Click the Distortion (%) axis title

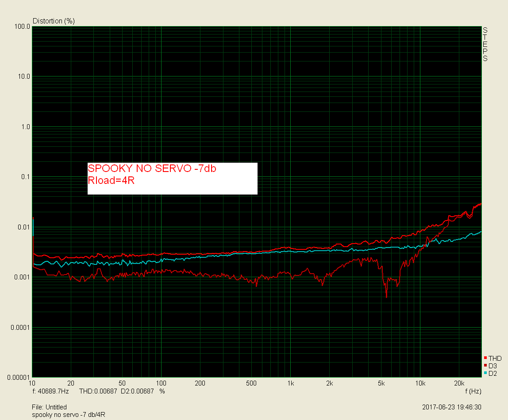coord(54,21)
